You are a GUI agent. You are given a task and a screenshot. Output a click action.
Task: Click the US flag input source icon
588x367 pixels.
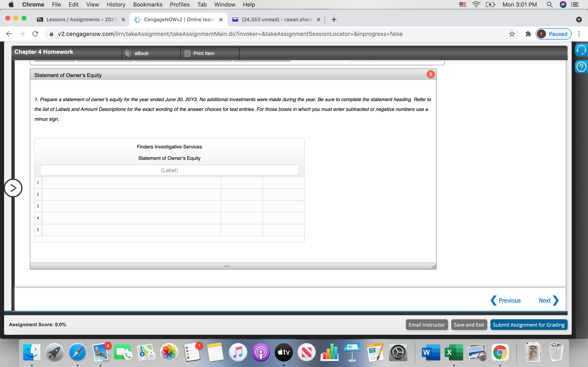(462, 4)
